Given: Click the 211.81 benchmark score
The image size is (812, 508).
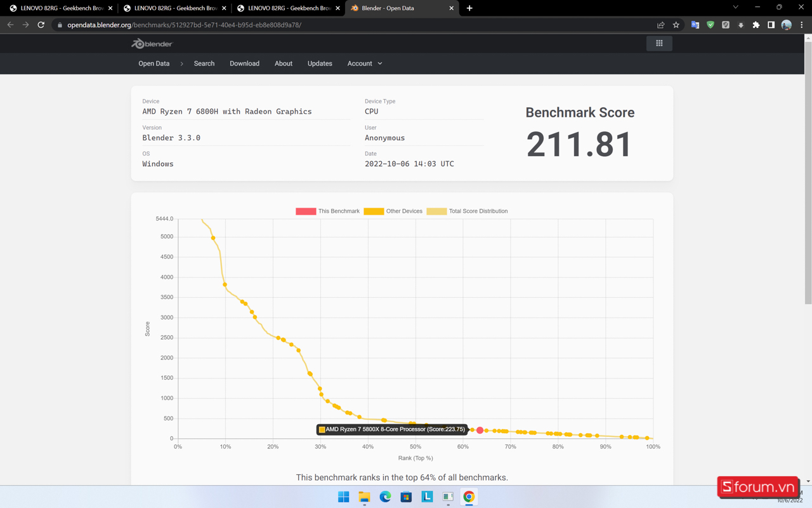Looking at the screenshot, I should click(x=579, y=145).
